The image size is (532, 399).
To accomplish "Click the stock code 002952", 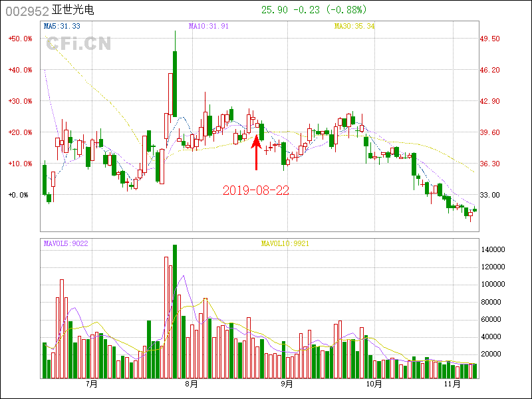I will coord(26,11).
